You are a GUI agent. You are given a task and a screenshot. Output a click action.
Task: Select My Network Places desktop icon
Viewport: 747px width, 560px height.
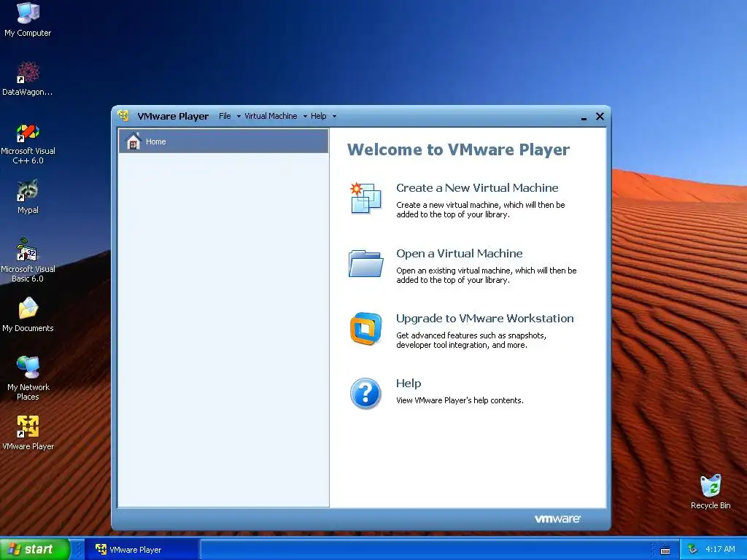(28, 378)
